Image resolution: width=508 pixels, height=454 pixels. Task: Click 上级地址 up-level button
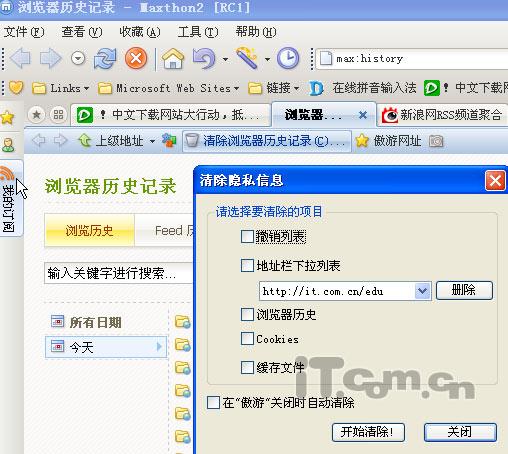(x=110, y=141)
